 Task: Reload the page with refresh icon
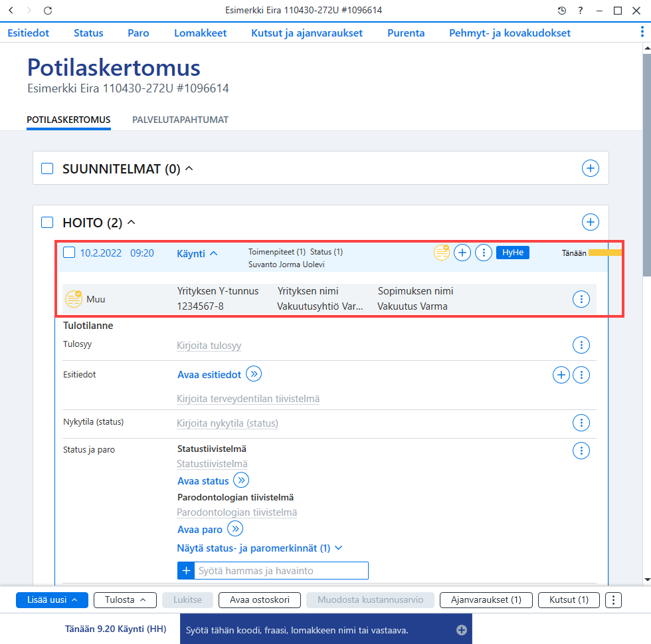coord(48,11)
